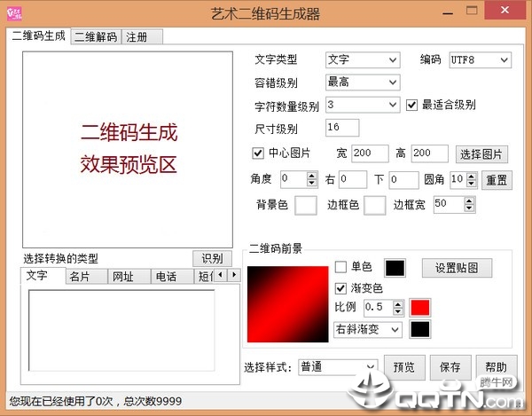This screenshot has height=416, width=532.
Task: Click the 选择图片 button
Action: (x=481, y=154)
